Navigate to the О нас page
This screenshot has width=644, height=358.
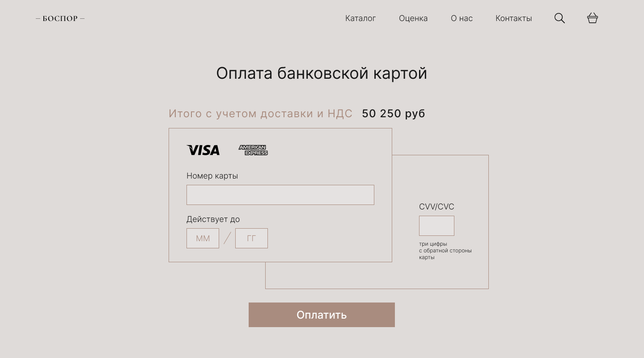[x=462, y=18]
